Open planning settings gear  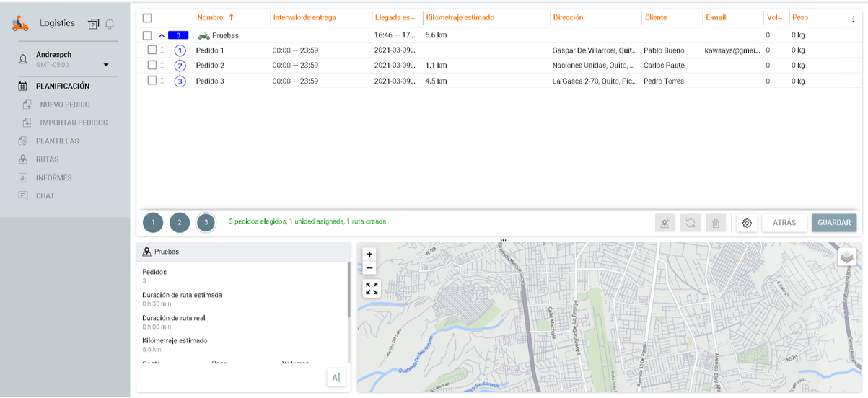(747, 223)
